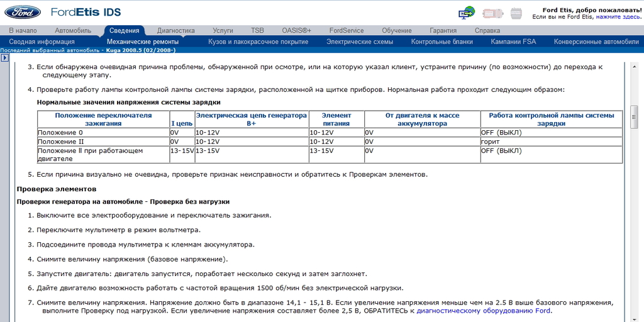This screenshot has width=644, height=322.
Task: Click Проверки генератора на автомобиле heading
Action: pos(123,202)
